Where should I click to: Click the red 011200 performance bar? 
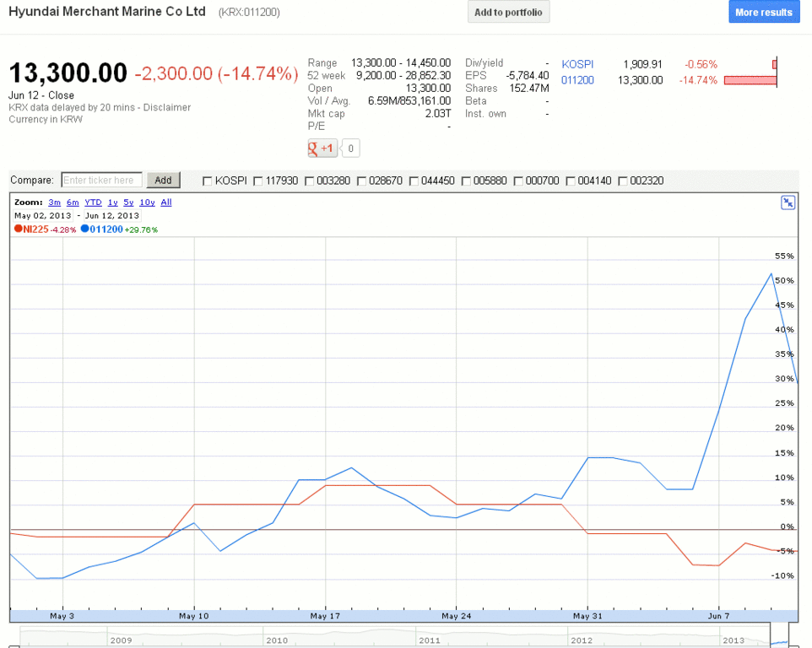[750, 80]
